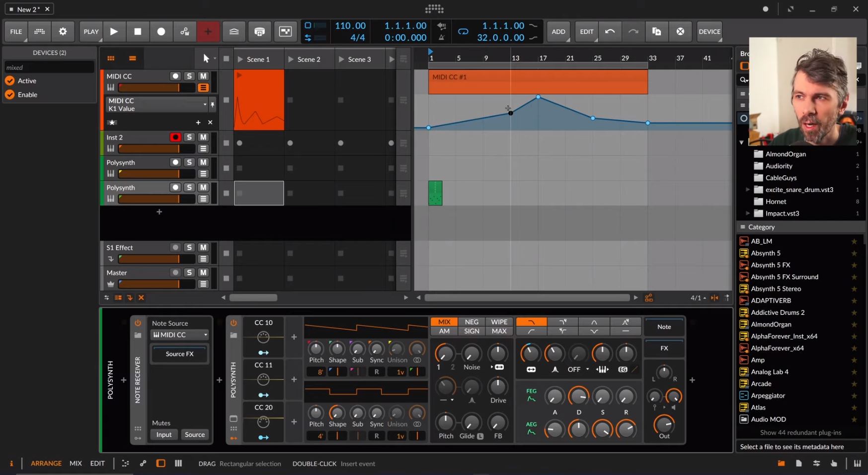Image resolution: width=868 pixels, height=475 pixels.
Task: Open the MIDI CC dropdown under Note Source
Action: [179, 335]
